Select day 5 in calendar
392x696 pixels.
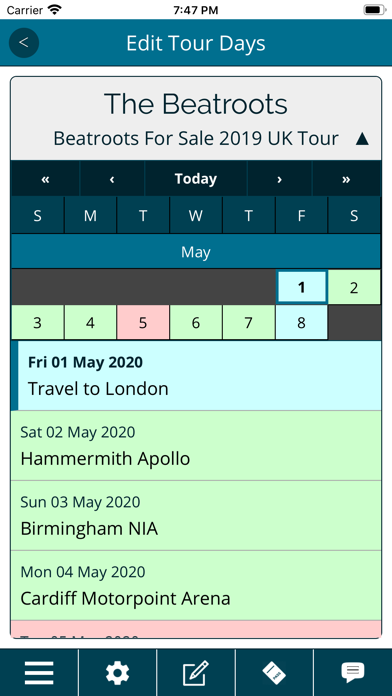(x=143, y=323)
